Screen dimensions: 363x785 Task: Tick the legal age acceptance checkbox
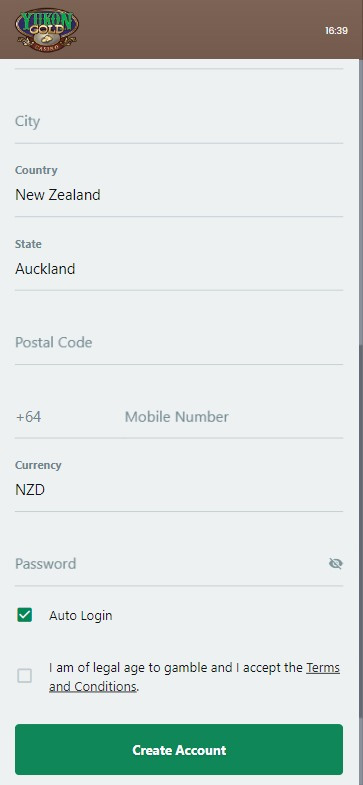25,676
